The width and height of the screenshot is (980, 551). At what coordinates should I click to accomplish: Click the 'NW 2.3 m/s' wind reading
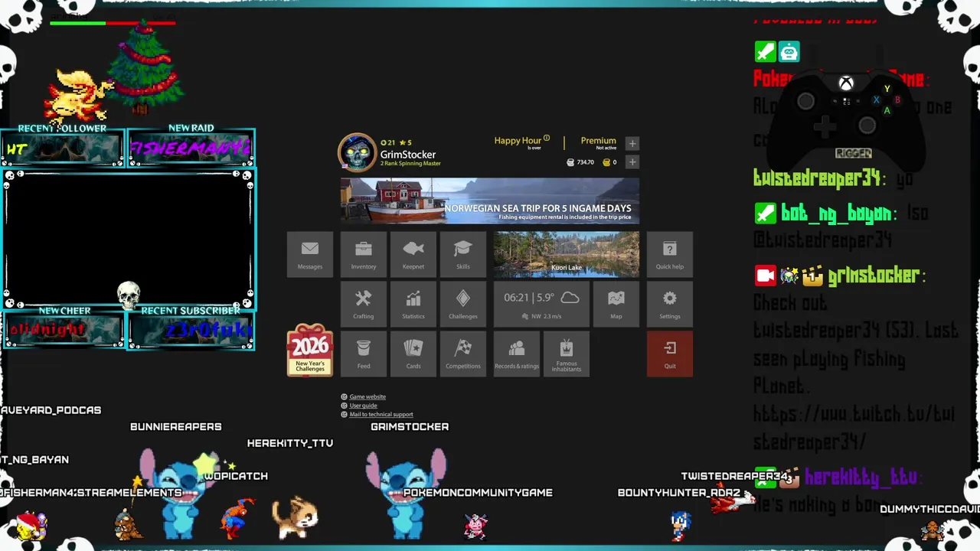[x=546, y=316]
